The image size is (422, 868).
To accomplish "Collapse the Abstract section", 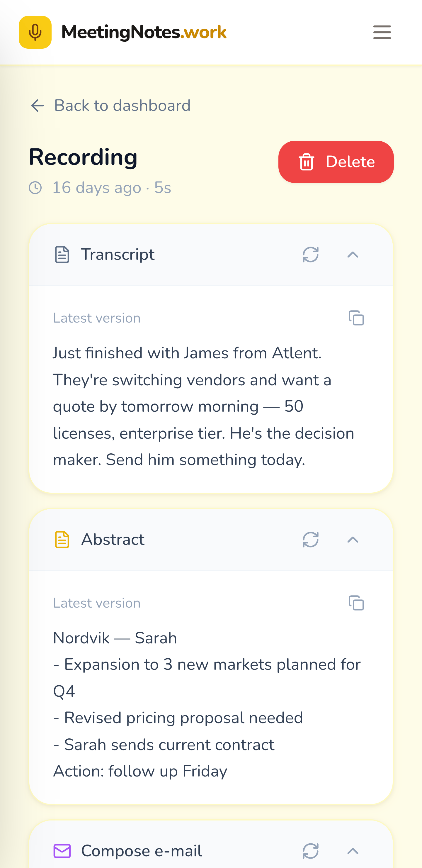I will coord(353,540).
